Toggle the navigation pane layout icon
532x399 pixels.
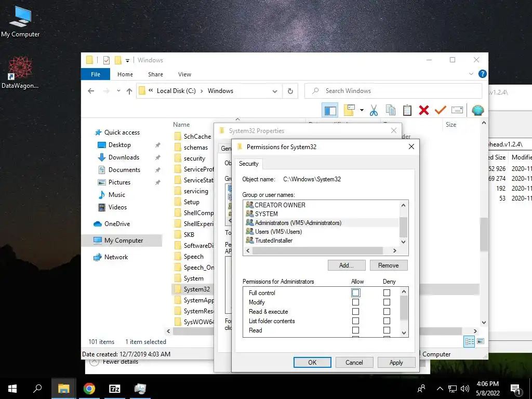tap(330, 110)
